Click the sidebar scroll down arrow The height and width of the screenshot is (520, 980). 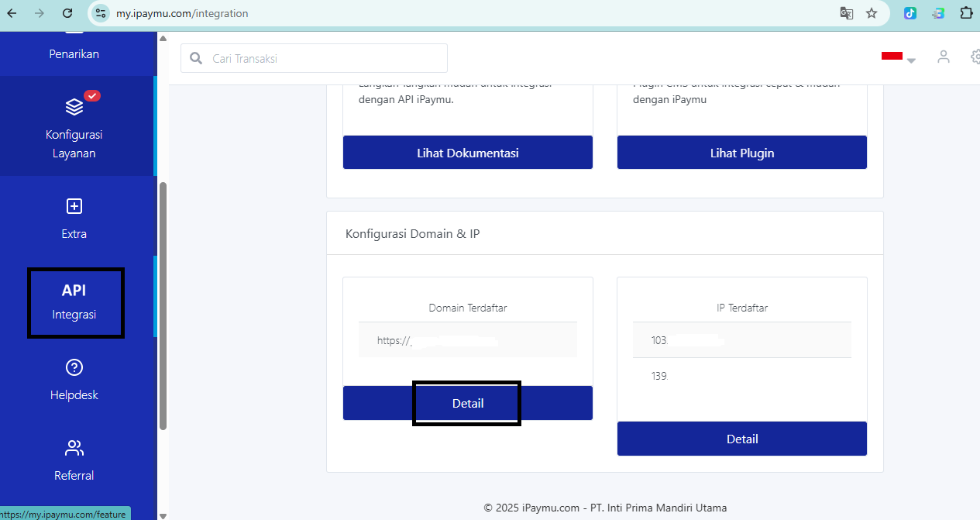(163, 515)
